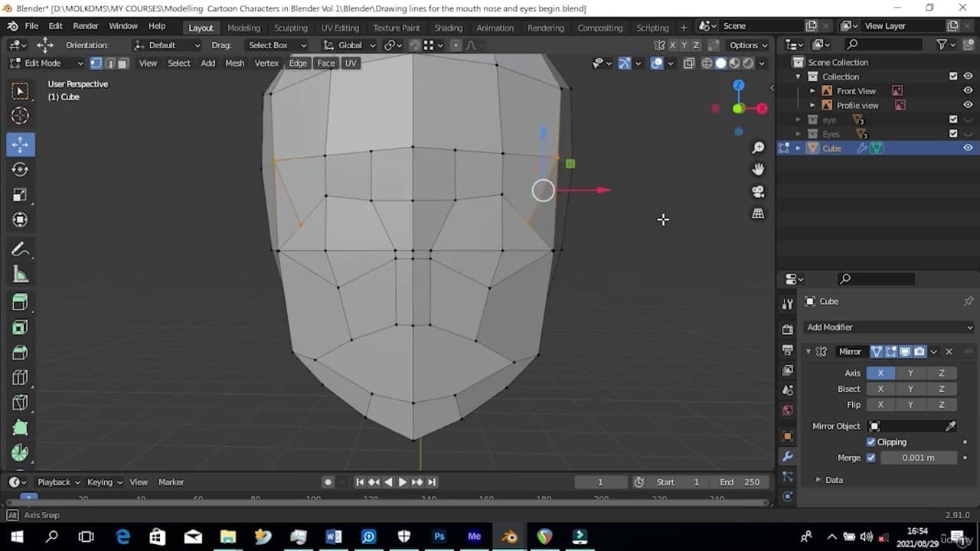The image size is (980, 551).
Task: Select the Knife tool
Action: coord(21,403)
